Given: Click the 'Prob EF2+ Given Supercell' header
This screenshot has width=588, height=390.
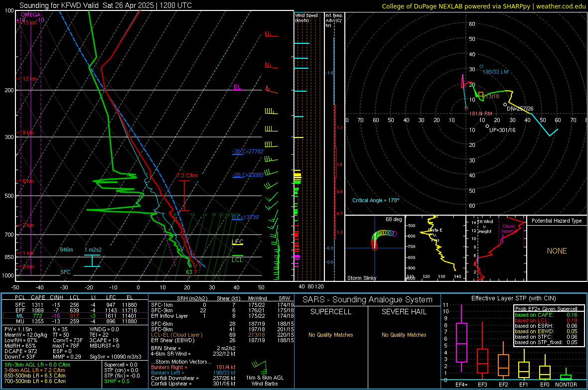Looking at the screenshot, I should (x=546, y=309).
